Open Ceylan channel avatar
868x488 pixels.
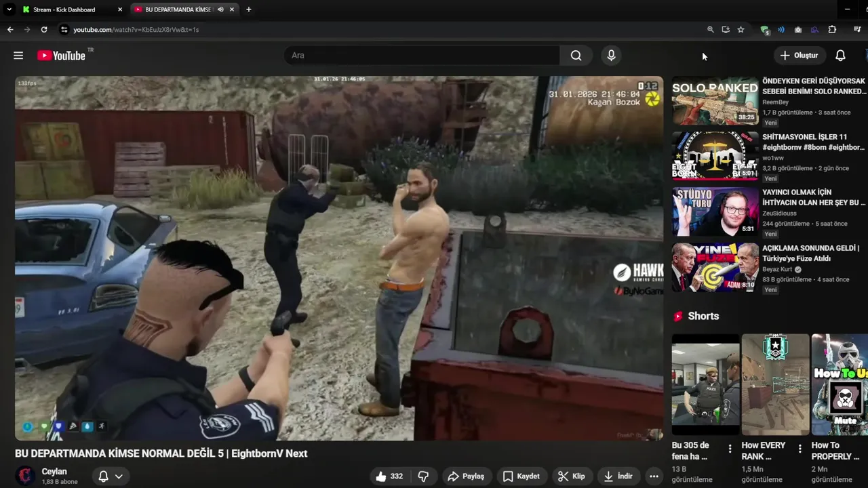[x=26, y=476]
